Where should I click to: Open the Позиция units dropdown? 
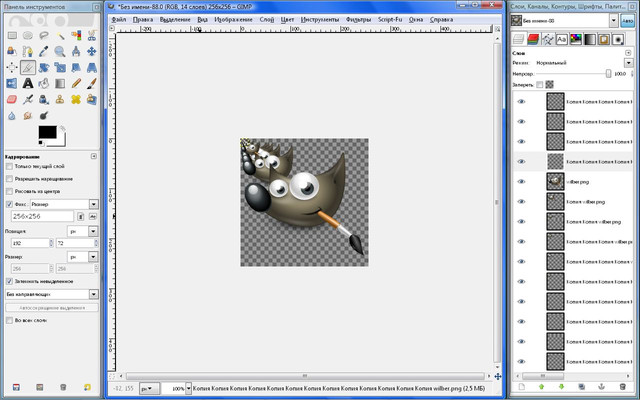pyautogui.click(x=83, y=231)
